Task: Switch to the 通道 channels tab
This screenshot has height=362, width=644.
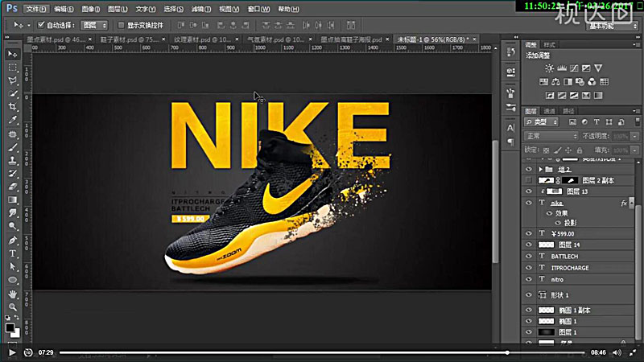Action: click(x=549, y=111)
